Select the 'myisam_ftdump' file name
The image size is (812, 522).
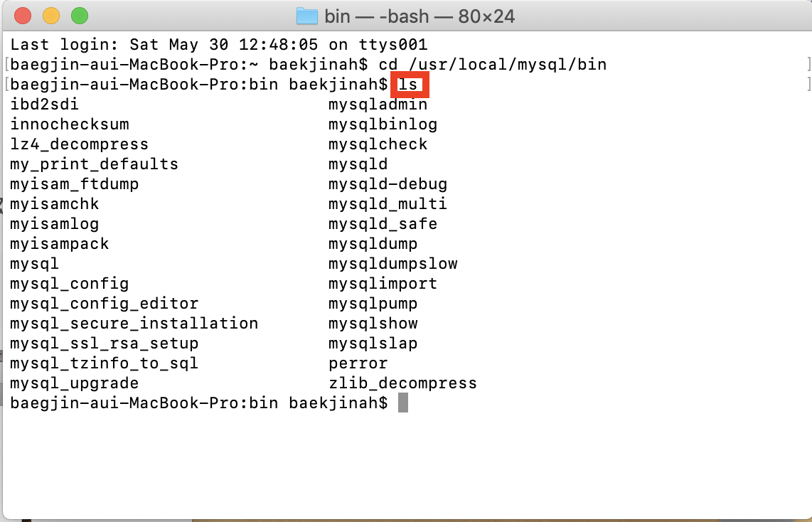coord(75,184)
